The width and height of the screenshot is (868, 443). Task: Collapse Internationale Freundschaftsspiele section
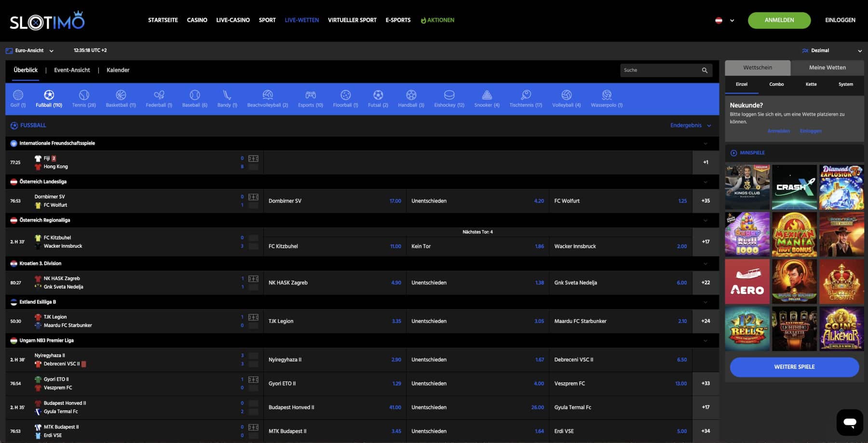[705, 144]
